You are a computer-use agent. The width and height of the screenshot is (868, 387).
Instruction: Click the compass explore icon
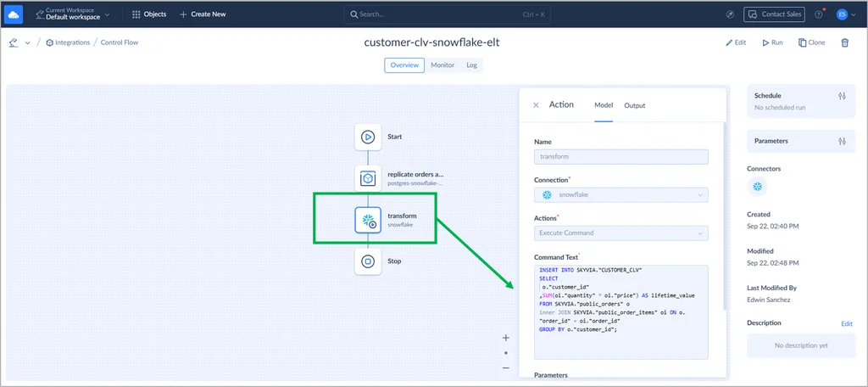730,14
